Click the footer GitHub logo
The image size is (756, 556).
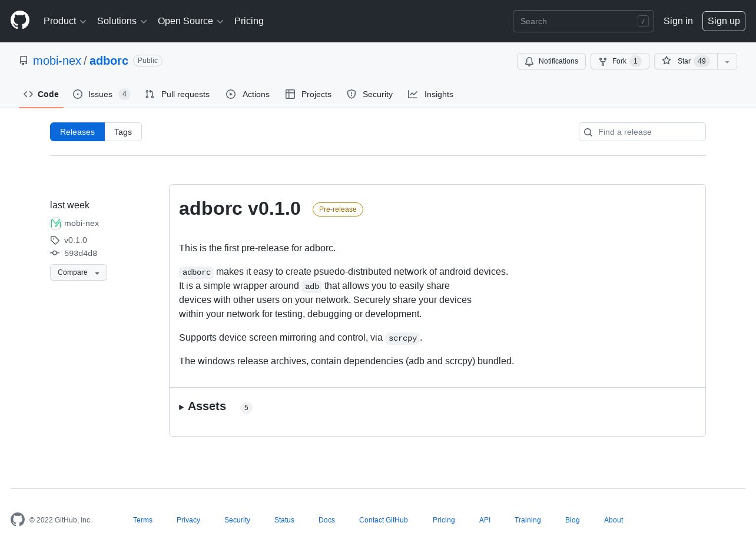(18, 520)
